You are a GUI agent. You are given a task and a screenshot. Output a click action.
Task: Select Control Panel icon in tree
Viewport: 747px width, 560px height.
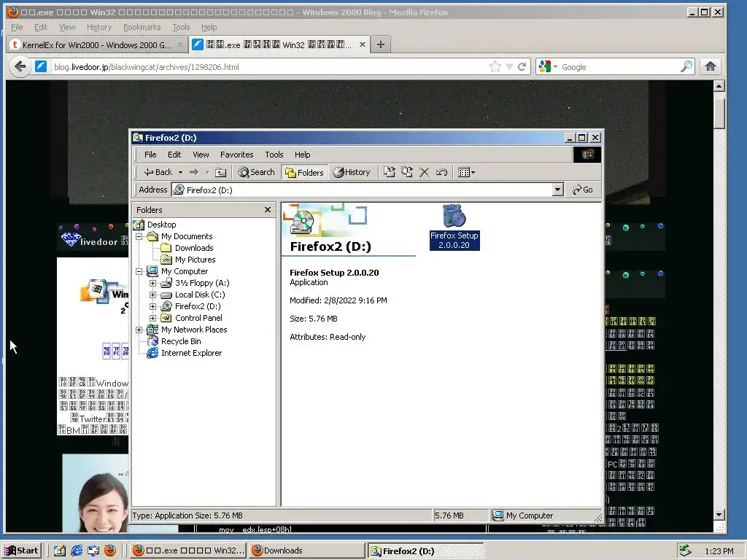point(166,318)
